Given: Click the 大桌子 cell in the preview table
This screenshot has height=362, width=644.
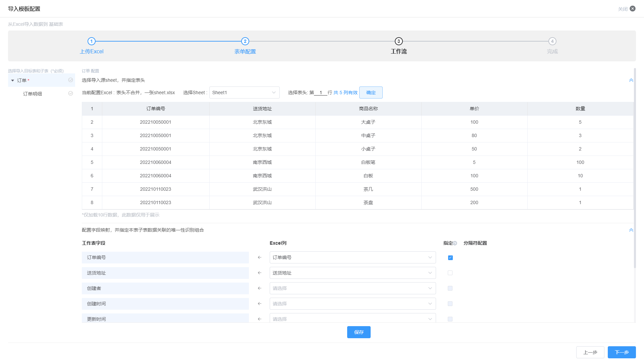Looking at the screenshot, I should (x=368, y=122).
